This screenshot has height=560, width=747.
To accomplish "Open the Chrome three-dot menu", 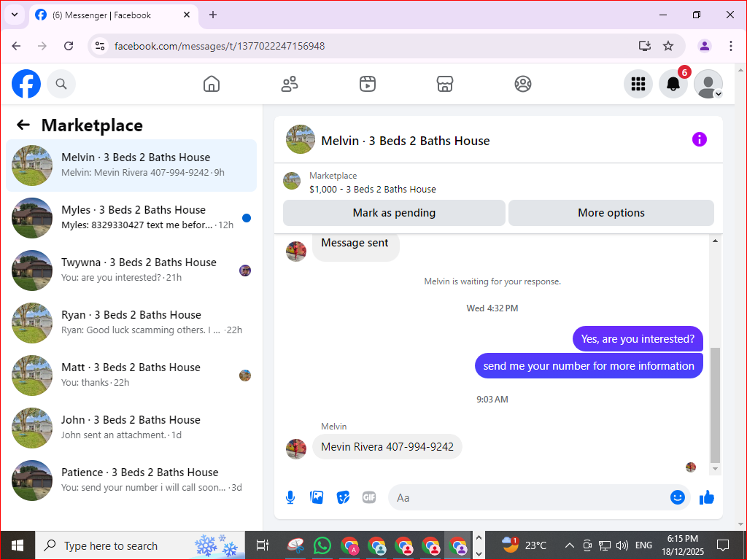I will point(731,46).
